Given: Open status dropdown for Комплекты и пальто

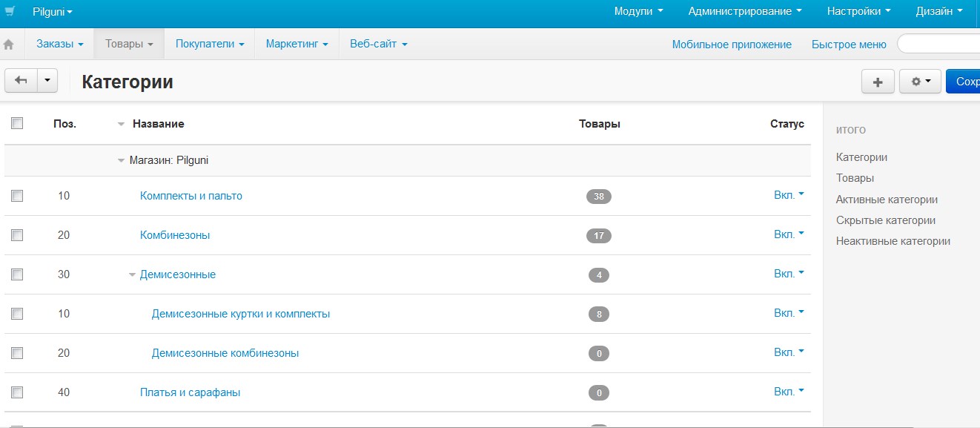Looking at the screenshot, I should coord(789,195).
